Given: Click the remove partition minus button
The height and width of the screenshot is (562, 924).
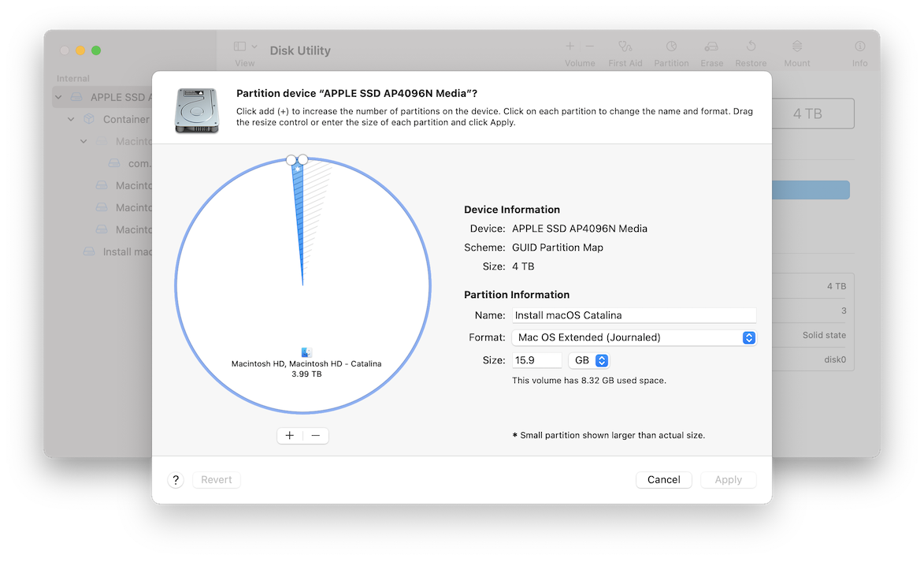Looking at the screenshot, I should tap(316, 435).
